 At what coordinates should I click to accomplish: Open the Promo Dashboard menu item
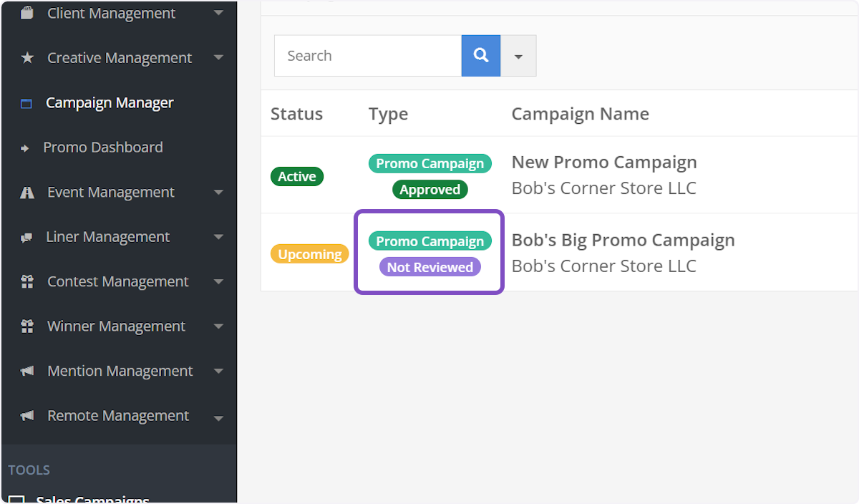point(103,147)
